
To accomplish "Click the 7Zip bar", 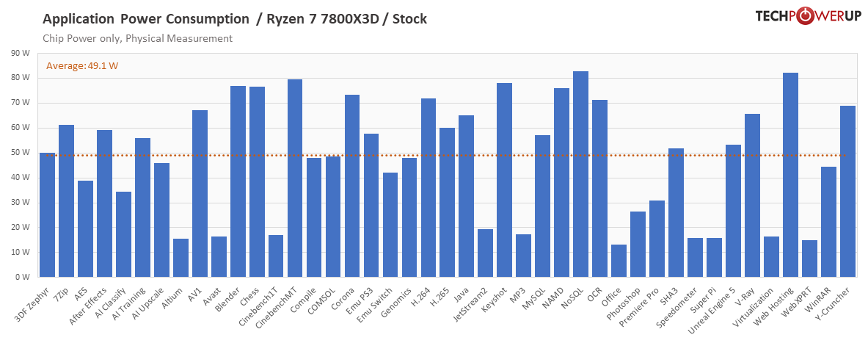I will pyautogui.click(x=67, y=201).
